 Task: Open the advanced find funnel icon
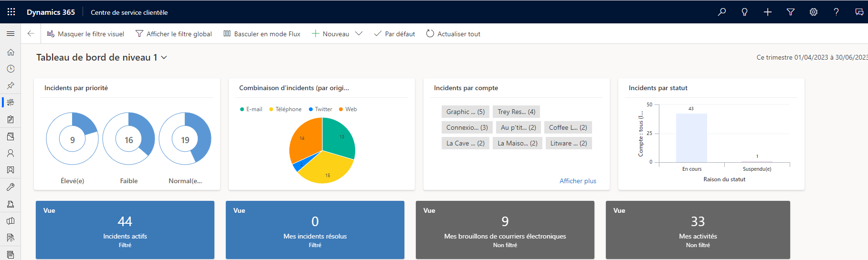tap(791, 12)
